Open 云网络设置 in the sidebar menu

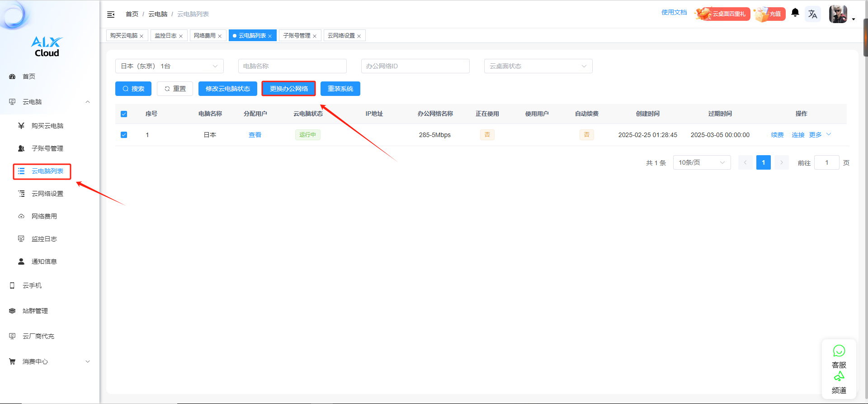coord(47,194)
